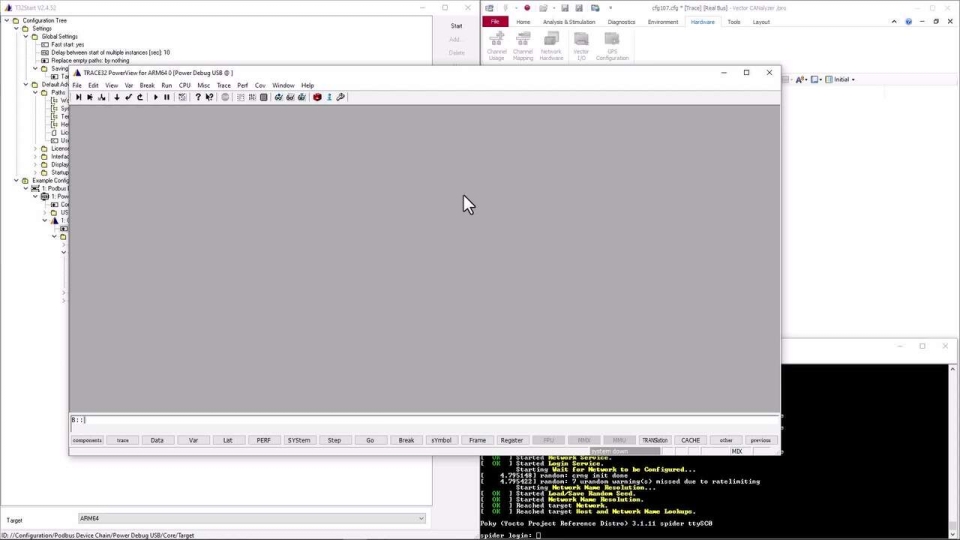Collapse the Global Settings folder node
960x540 pixels.
coord(26,36)
